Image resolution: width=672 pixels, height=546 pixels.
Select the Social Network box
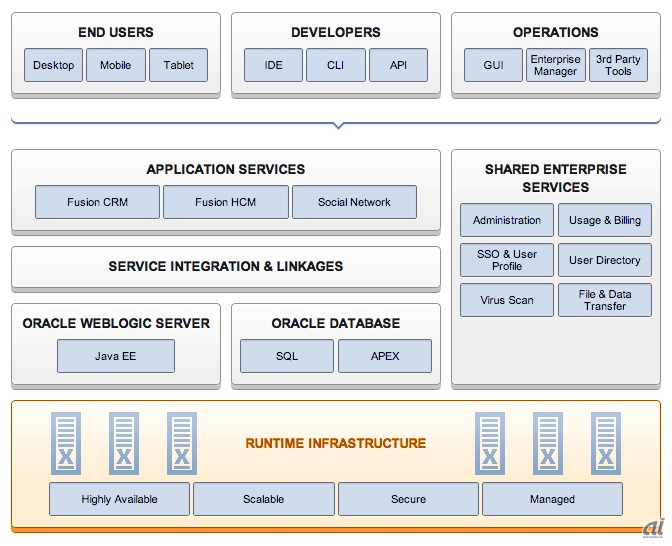coord(354,202)
